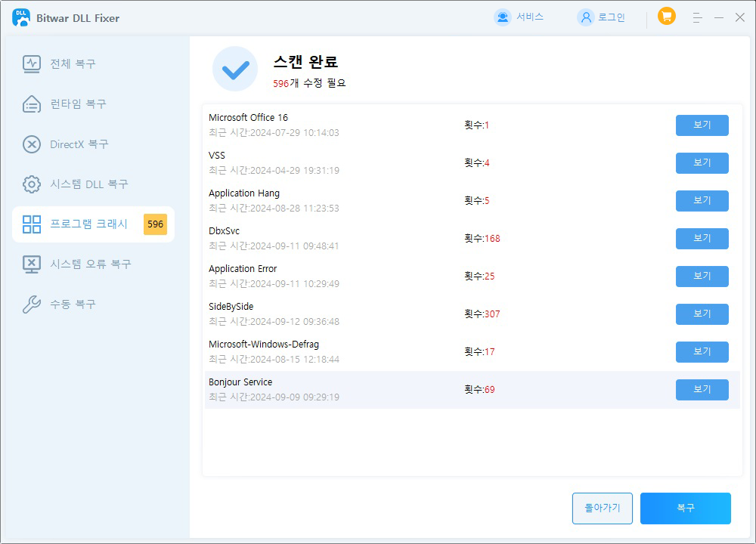Click 보기 for Bonjour Service
The image size is (756, 544).
click(702, 389)
